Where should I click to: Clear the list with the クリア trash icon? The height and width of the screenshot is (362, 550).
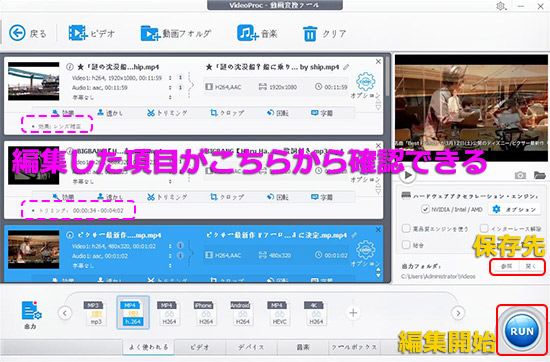point(310,34)
